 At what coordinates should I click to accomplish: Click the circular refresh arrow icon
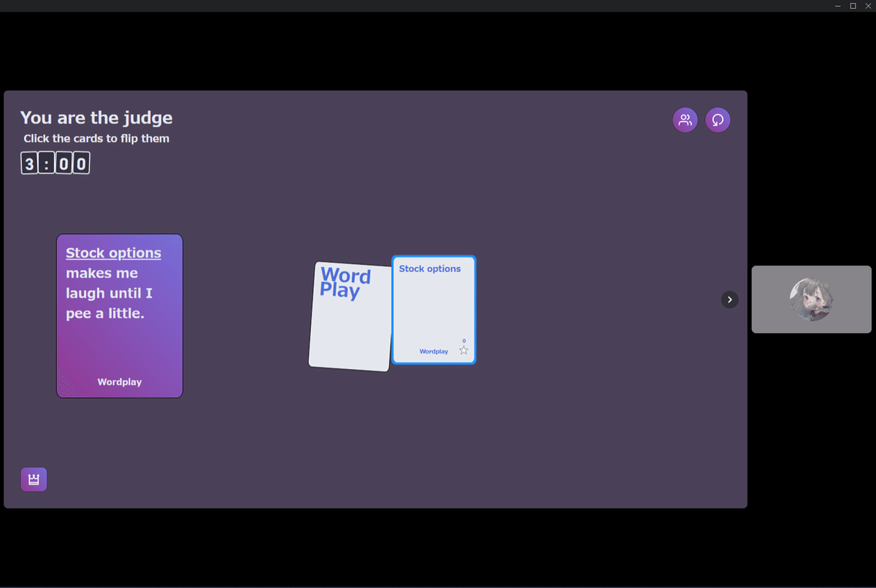(718, 120)
